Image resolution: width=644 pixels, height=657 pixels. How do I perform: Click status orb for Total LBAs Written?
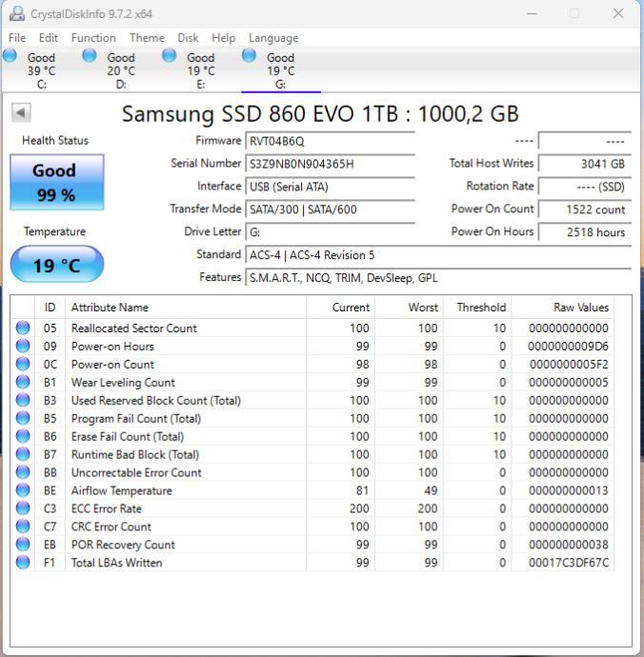click(23, 563)
